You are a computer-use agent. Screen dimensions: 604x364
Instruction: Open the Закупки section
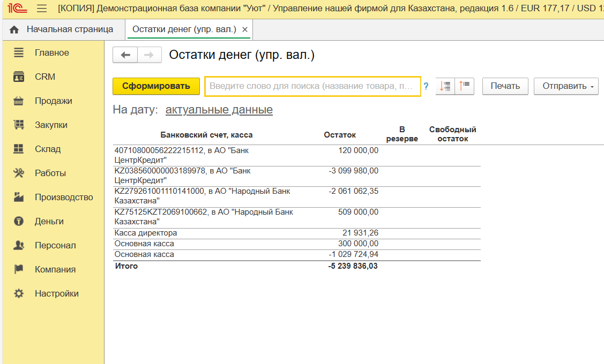[51, 125]
